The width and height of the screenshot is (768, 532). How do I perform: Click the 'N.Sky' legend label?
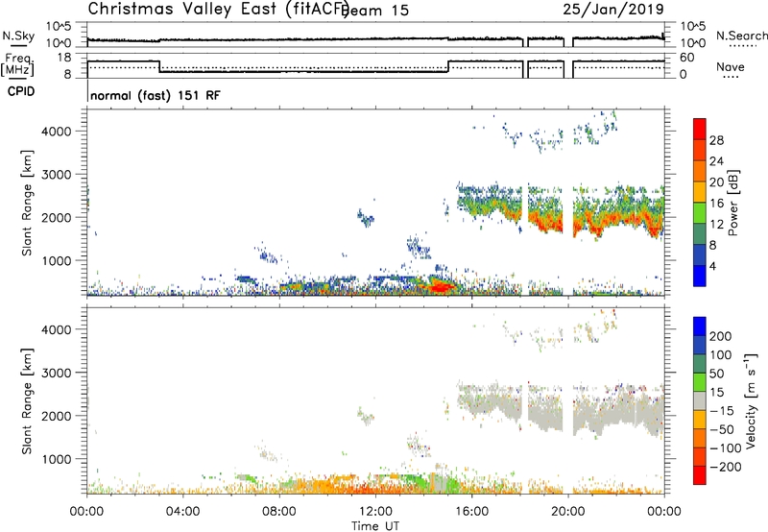click(x=18, y=36)
